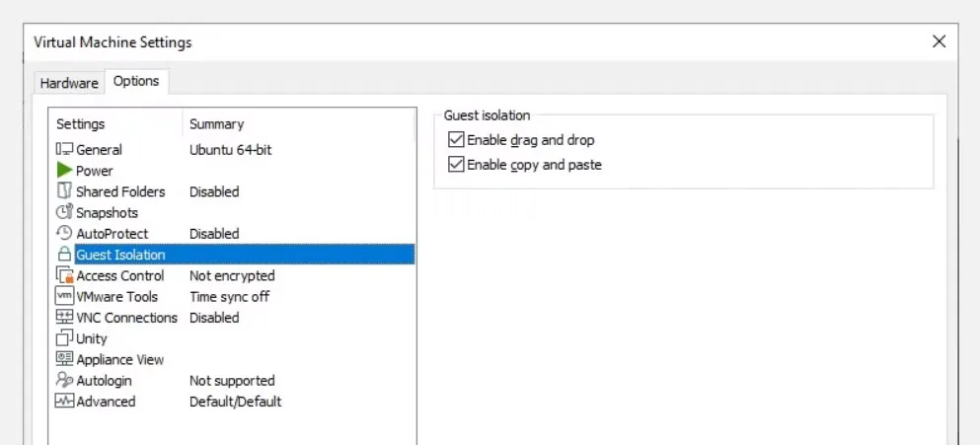The height and width of the screenshot is (445, 980).
Task: Select the VMware Tools row label
Action: [x=116, y=296]
